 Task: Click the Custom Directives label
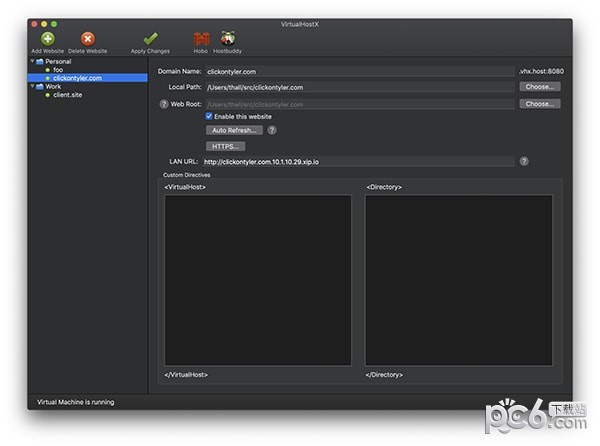tap(187, 175)
